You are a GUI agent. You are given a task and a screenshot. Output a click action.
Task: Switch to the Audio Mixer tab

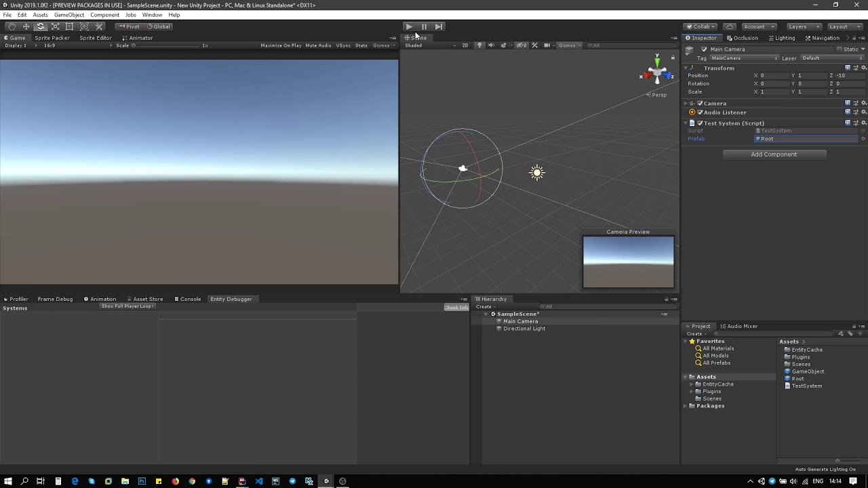tap(739, 326)
